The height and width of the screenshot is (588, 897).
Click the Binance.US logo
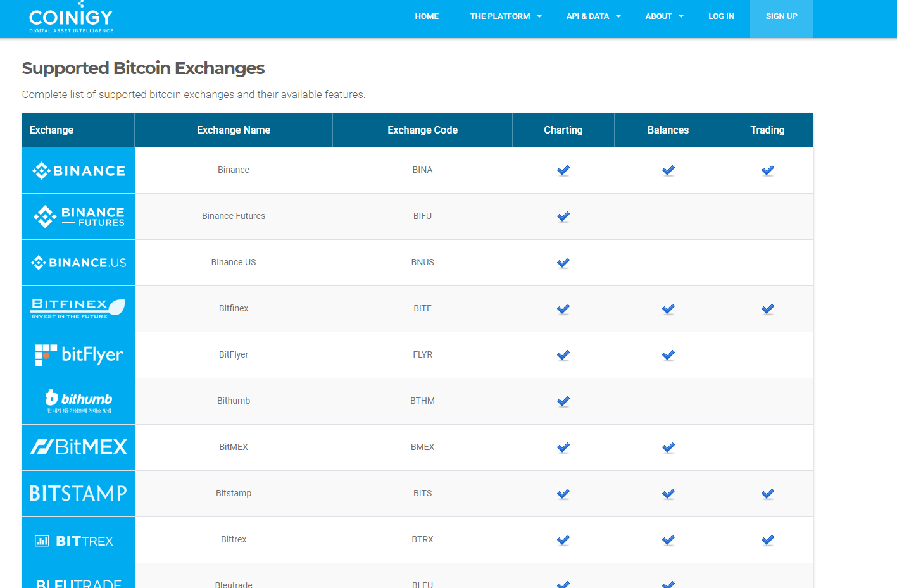[78, 263]
